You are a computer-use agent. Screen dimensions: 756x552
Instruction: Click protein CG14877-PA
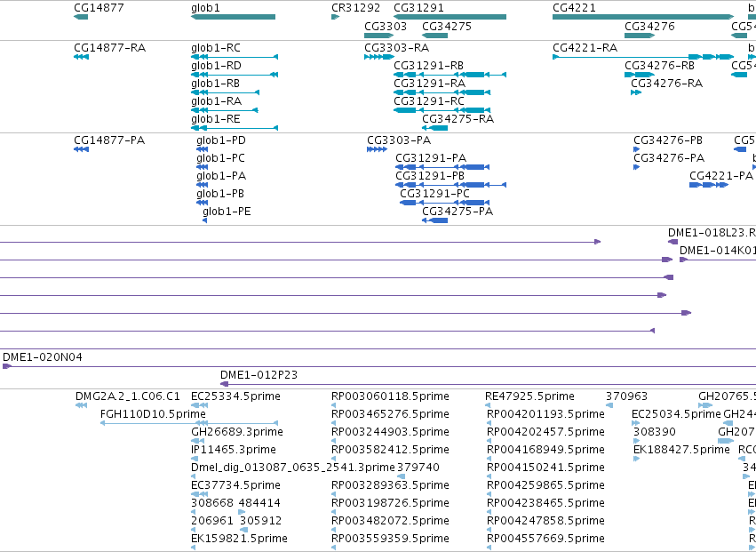click(81, 149)
